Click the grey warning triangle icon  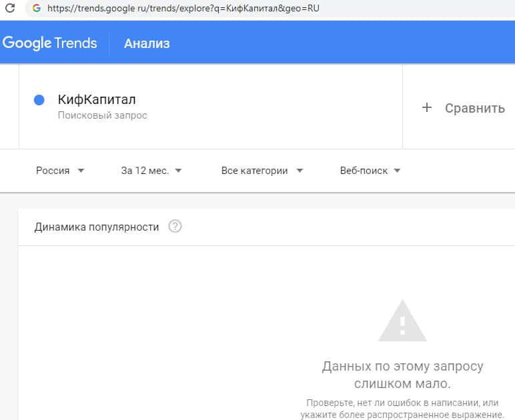click(402, 321)
